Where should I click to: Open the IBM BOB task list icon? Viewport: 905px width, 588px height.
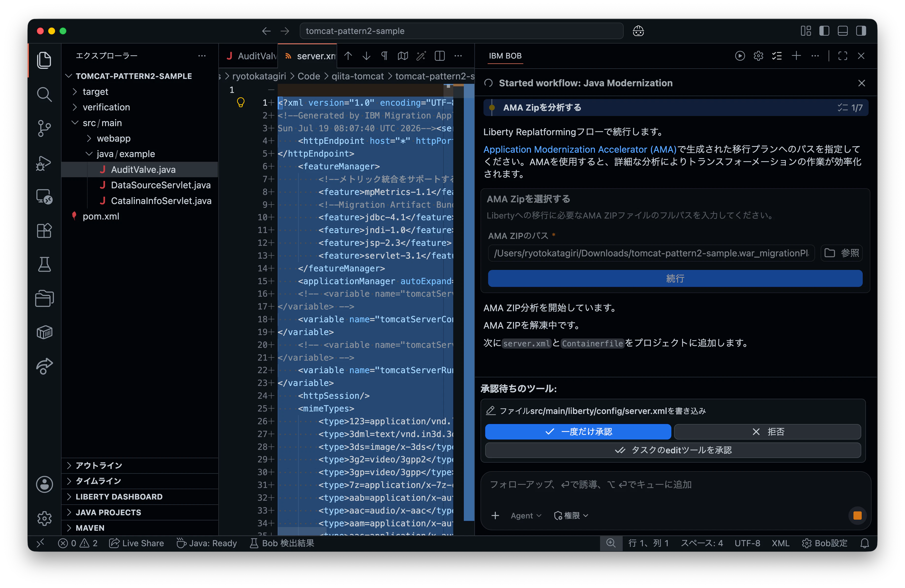pyautogui.click(x=777, y=56)
